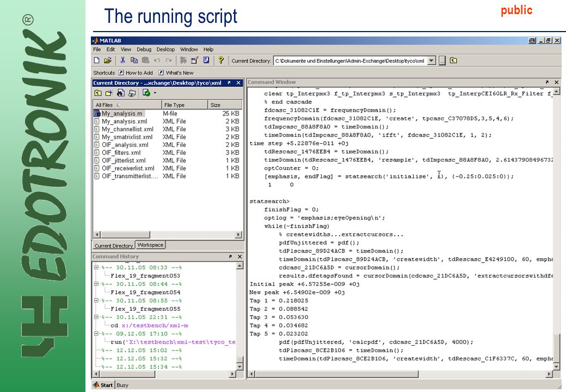Open Simulink from the toolbar icon
The image size is (566, 392).
[183, 60]
